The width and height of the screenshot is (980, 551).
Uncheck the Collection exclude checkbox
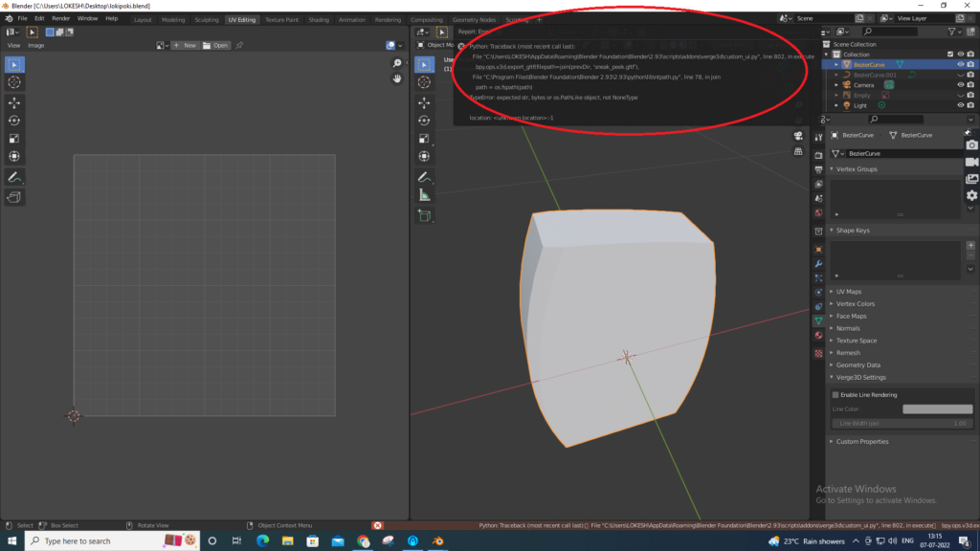pos(949,55)
